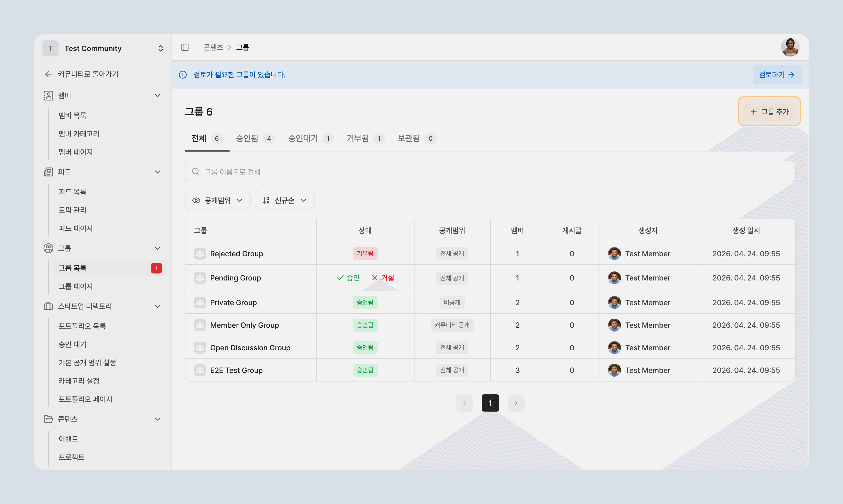Click the group name search field
Image resolution: width=843 pixels, height=504 pixels.
(x=490, y=171)
